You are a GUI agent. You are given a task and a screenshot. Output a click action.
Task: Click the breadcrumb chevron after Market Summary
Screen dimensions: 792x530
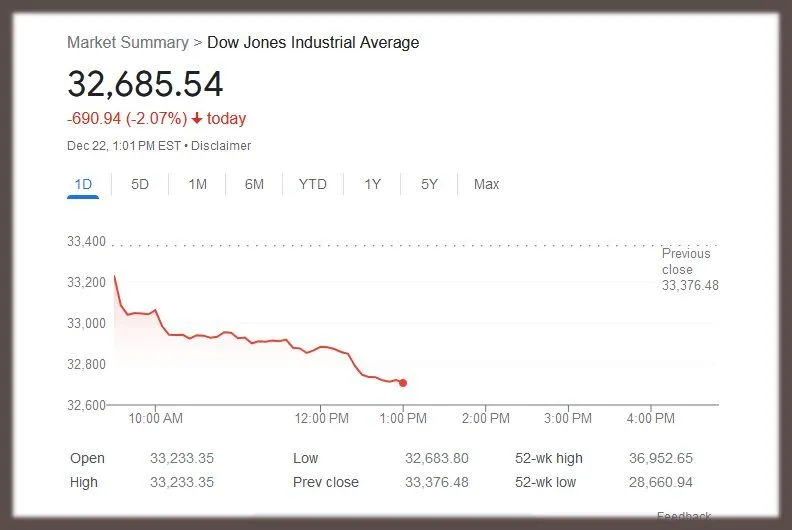[x=198, y=42]
